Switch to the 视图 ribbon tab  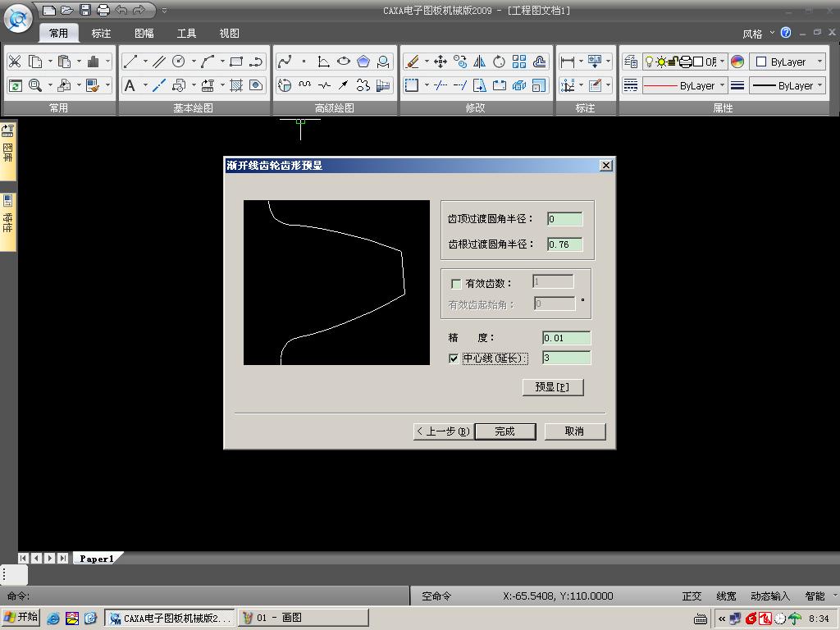(x=230, y=33)
